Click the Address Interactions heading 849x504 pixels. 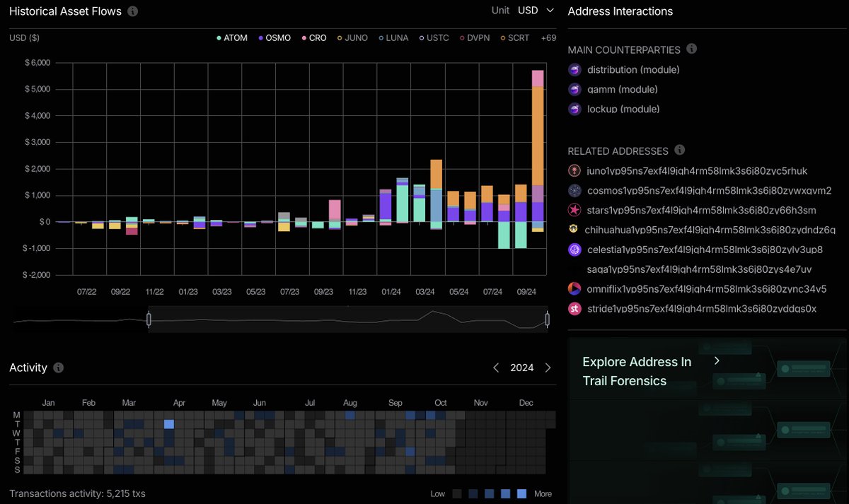tap(620, 11)
